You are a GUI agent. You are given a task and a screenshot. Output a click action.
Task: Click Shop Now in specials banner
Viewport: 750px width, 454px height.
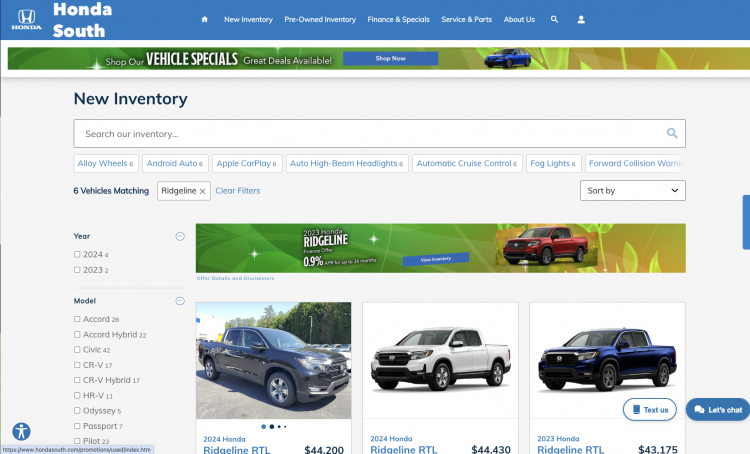pyautogui.click(x=390, y=58)
